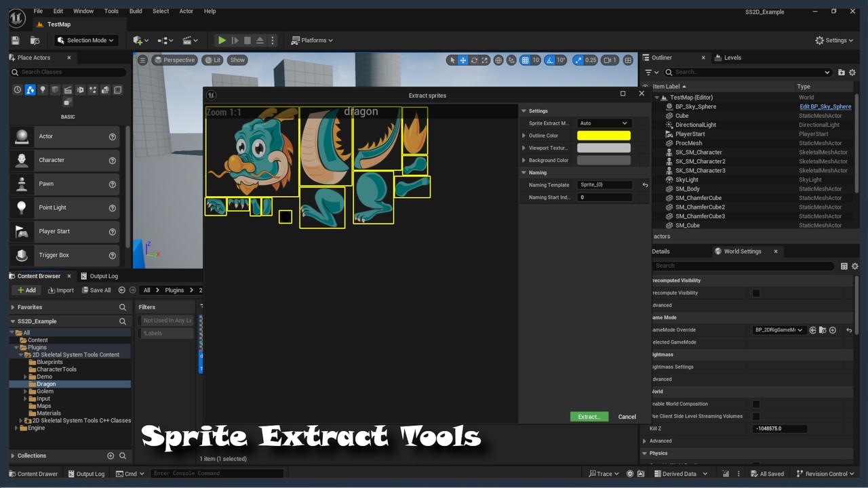
Task: Open the Build menu
Action: click(x=136, y=11)
